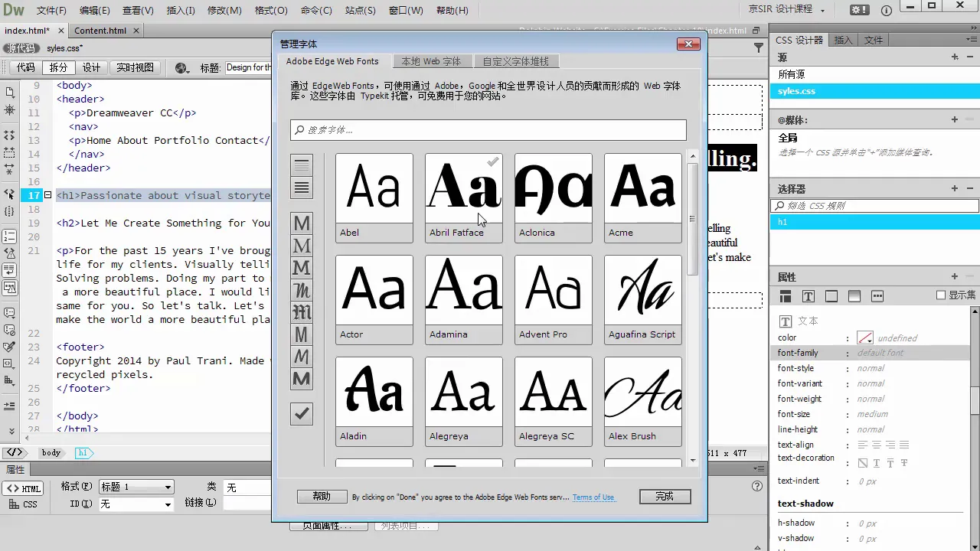
Task: Collapse code block at line 17
Action: pos(47,195)
